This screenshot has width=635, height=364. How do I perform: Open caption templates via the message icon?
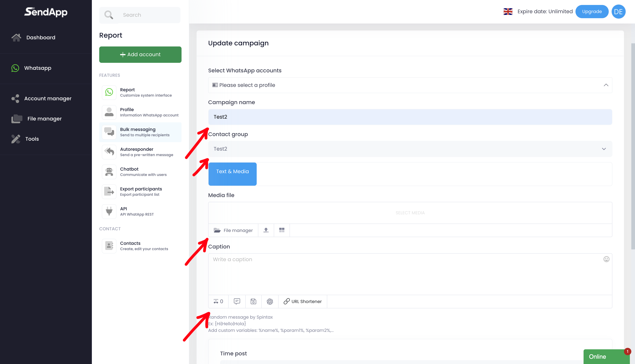237,302
